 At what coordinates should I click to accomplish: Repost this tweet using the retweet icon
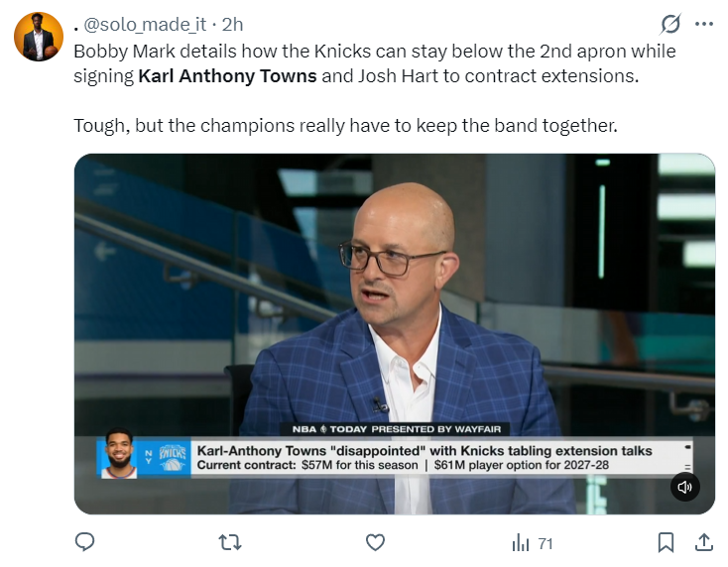[230, 542]
